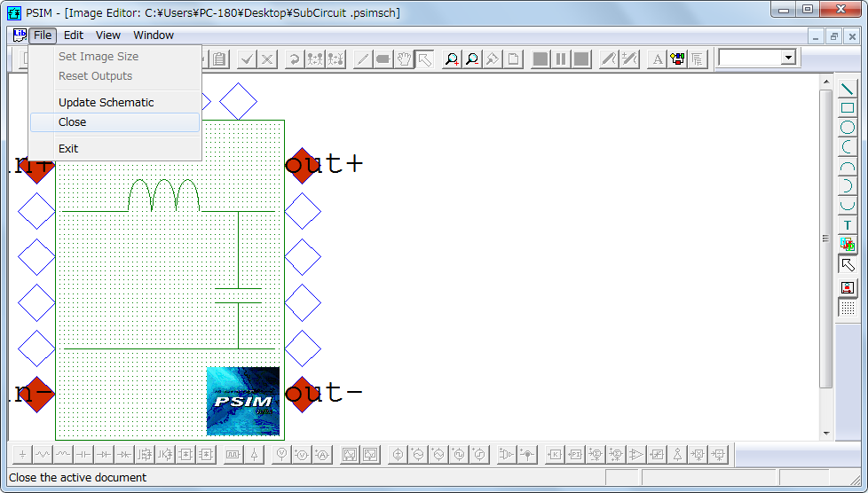868x493 pixels.
Task: Click the label tool icon
Action: (383, 59)
